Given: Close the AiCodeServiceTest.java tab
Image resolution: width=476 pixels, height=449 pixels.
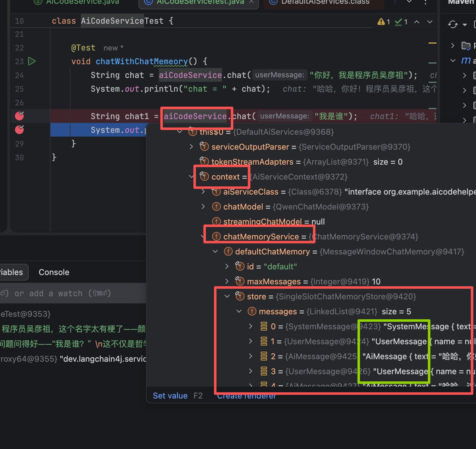Looking at the screenshot, I should pyautogui.click(x=251, y=2).
